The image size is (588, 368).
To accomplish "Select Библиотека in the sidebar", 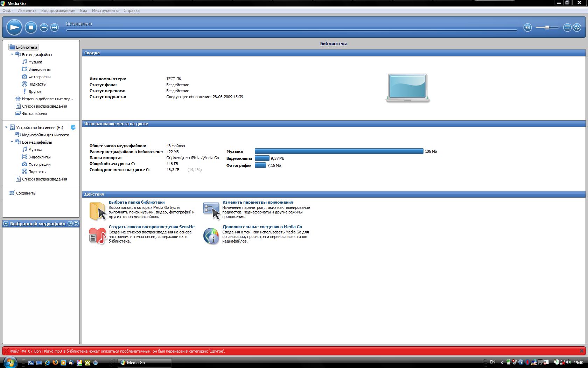I will (x=23, y=47).
